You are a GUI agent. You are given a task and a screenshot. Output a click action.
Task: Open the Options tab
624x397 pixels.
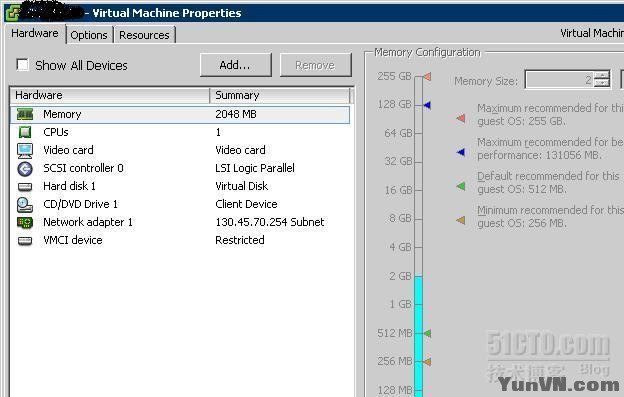pyautogui.click(x=89, y=35)
